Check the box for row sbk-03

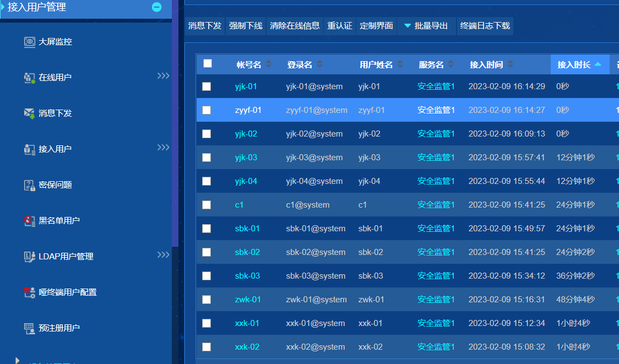(207, 276)
